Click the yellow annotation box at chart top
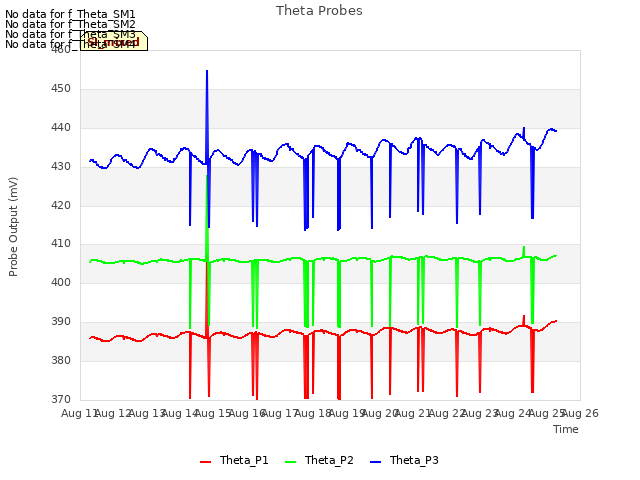The image size is (640, 480). [x=114, y=41]
